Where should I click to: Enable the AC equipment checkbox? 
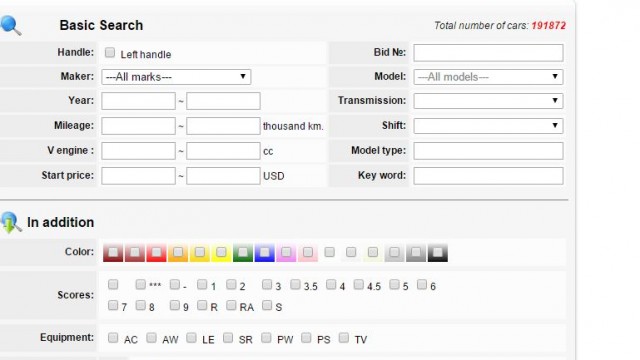(x=113, y=338)
